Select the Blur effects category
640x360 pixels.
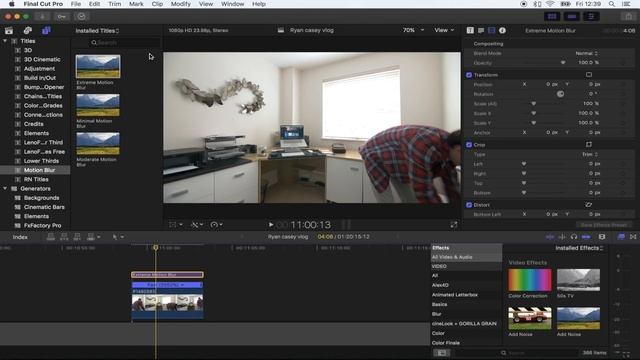(437, 314)
